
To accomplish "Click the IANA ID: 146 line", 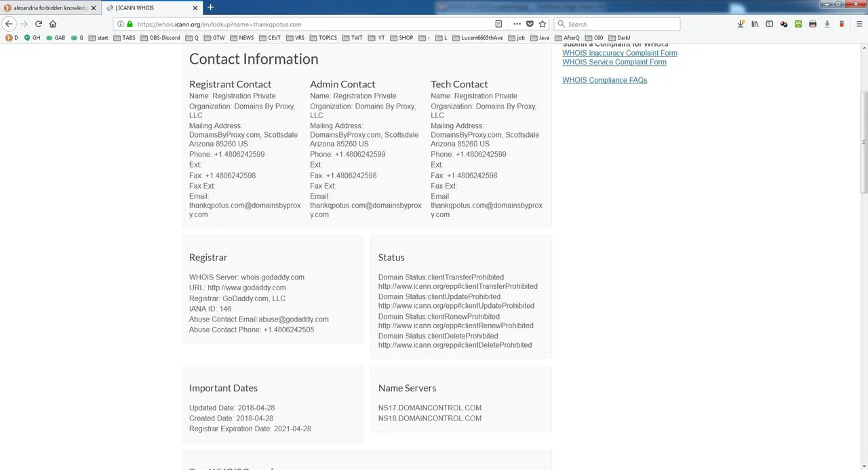I will coord(210,309).
